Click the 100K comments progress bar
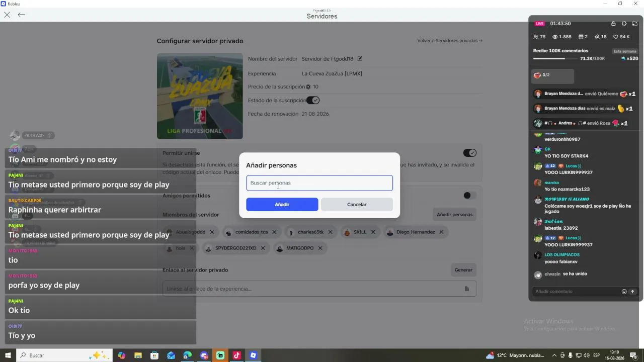Viewport: 644px width, 362px height. coord(555,59)
